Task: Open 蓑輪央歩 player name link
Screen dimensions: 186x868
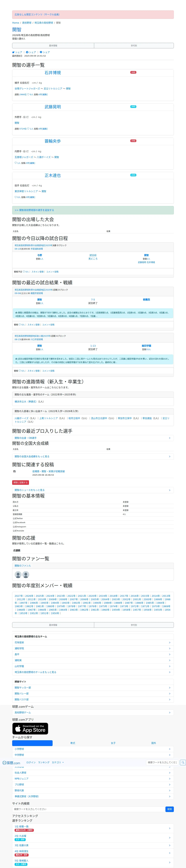Action: tap(53, 141)
